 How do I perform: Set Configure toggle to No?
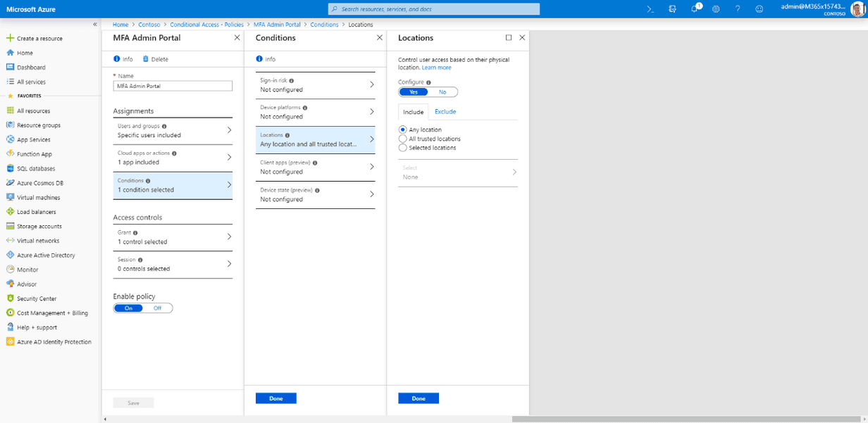(x=442, y=92)
